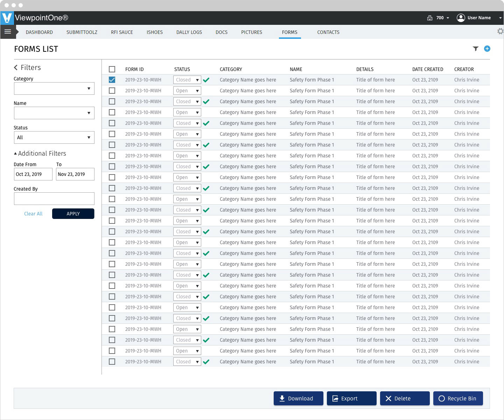The width and height of the screenshot is (504, 420).
Task: Toggle the select-all checkbox in the table header
Action: (112, 69)
